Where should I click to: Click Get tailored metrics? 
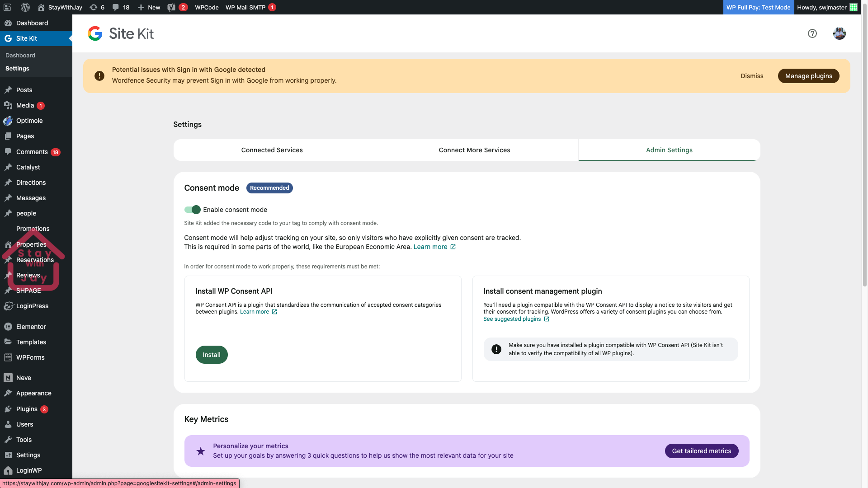point(701,451)
